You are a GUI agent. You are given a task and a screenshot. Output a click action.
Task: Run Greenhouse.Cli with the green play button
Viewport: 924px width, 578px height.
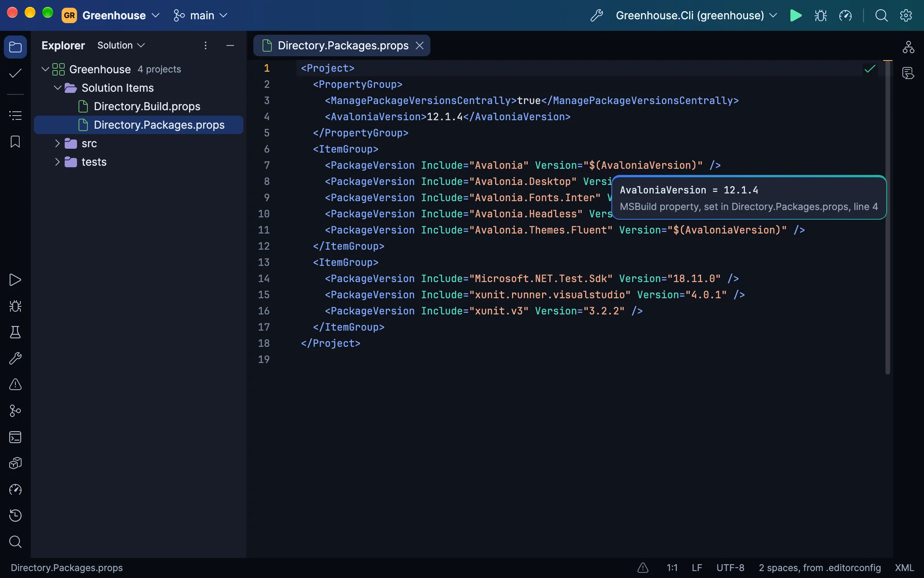(796, 15)
